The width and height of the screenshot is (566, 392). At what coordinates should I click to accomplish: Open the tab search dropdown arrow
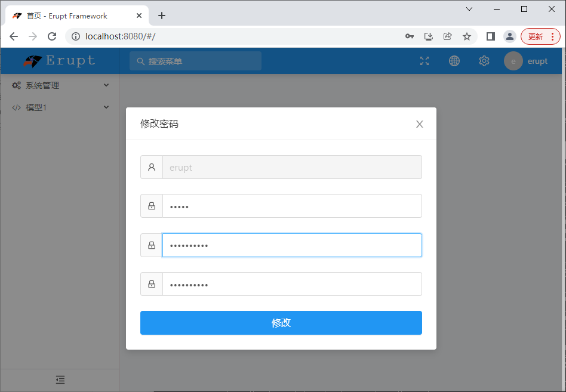tap(469, 9)
